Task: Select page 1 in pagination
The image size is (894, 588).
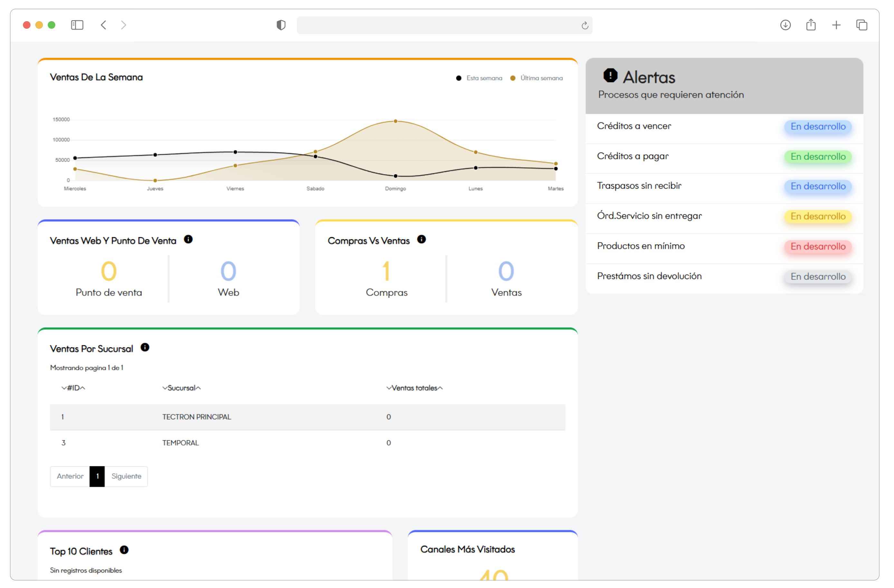Action: [97, 476]
